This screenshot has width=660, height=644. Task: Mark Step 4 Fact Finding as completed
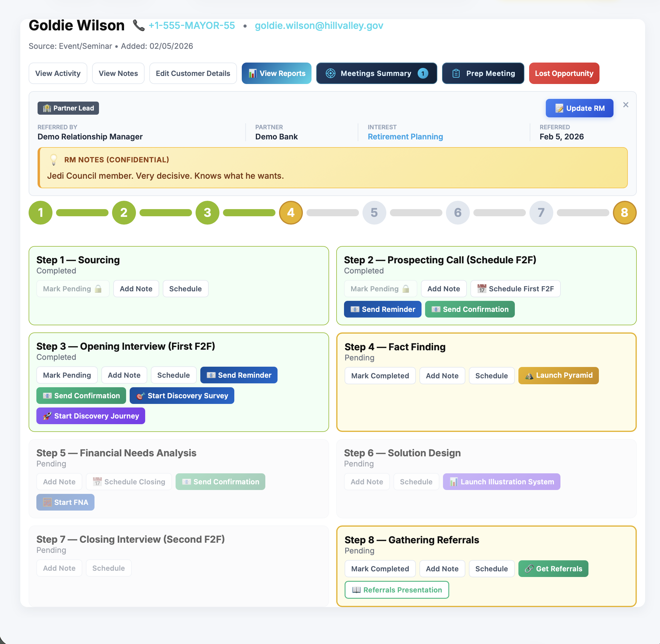[380, 376]
